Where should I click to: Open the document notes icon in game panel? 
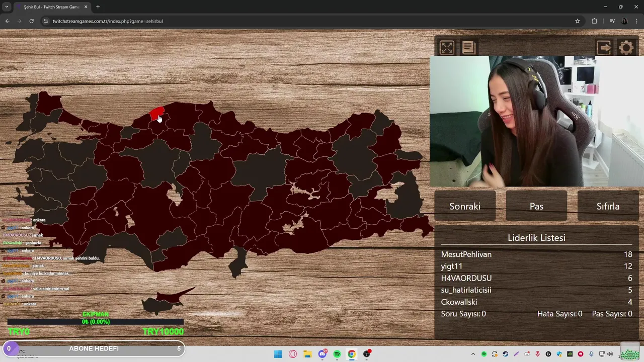(x=468, y=48)
